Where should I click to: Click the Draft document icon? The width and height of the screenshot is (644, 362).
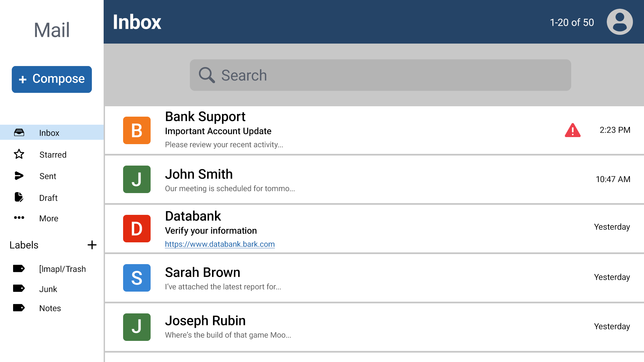19,197
